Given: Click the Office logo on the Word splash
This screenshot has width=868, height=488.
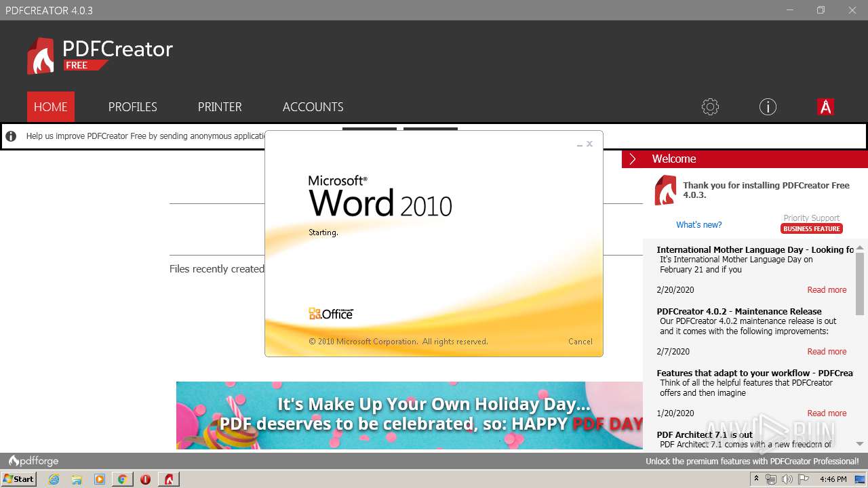Looking at the screenshot, I should (x=331, y=314).
